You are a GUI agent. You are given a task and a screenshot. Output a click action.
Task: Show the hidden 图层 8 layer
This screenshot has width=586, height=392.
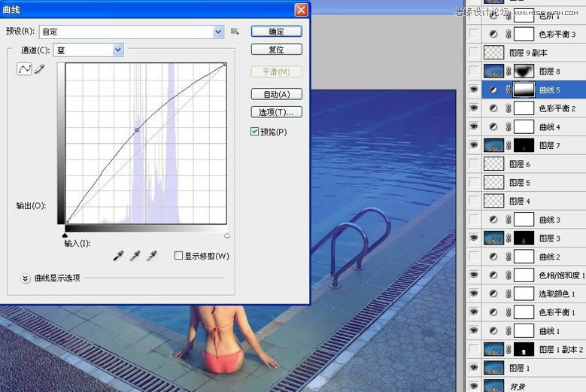[473, 71]
